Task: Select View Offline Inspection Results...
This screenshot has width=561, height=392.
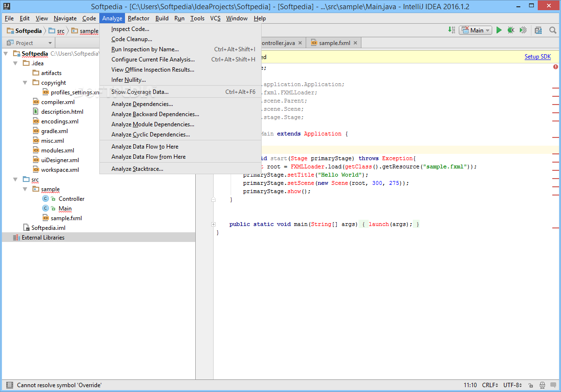Action: 180,70
